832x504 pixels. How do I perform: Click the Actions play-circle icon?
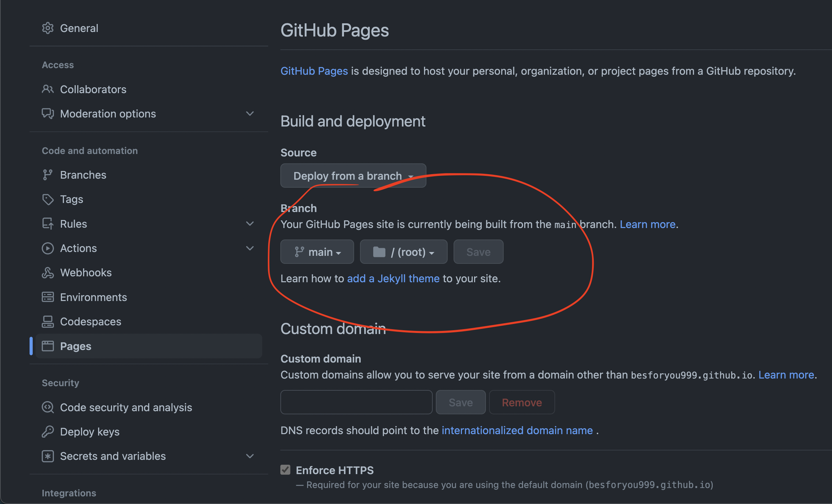pyautogui.click(x=48, y=248)
